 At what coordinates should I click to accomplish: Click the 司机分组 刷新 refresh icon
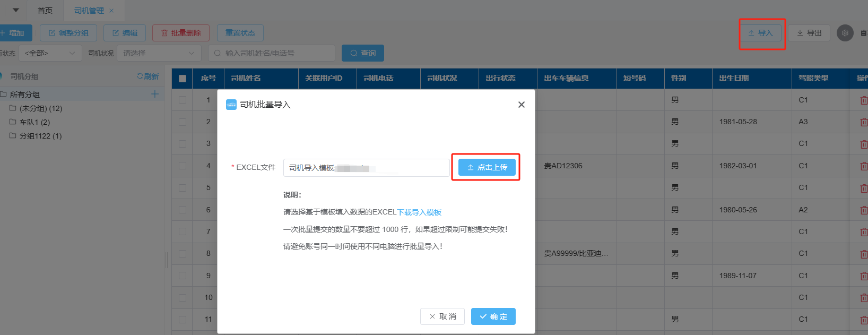140,76
